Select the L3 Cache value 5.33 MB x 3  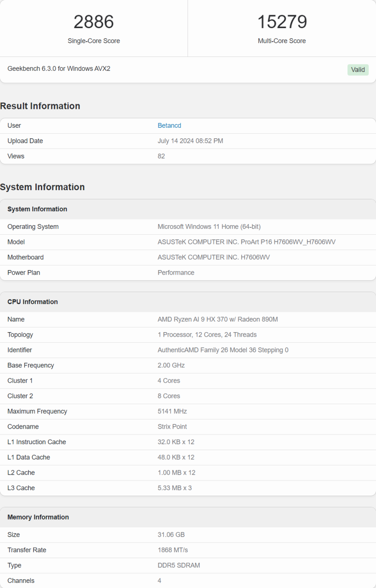(175, 488)
